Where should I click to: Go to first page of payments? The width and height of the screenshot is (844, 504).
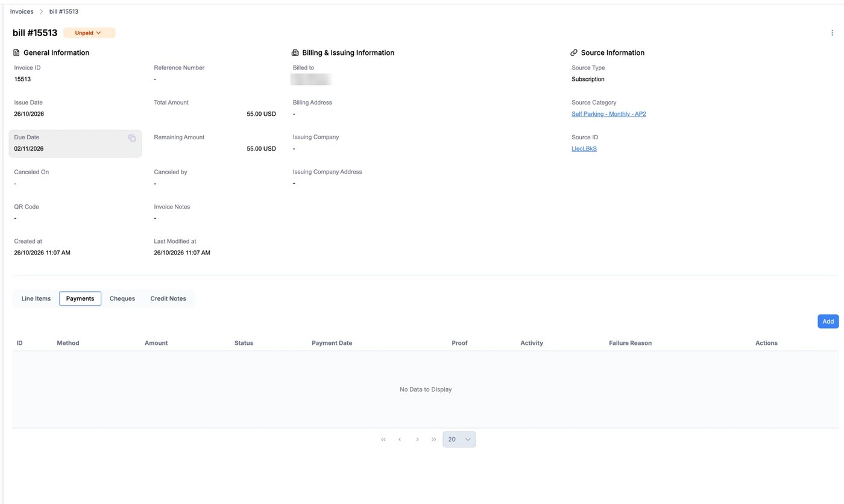click(x=383, y=439)
